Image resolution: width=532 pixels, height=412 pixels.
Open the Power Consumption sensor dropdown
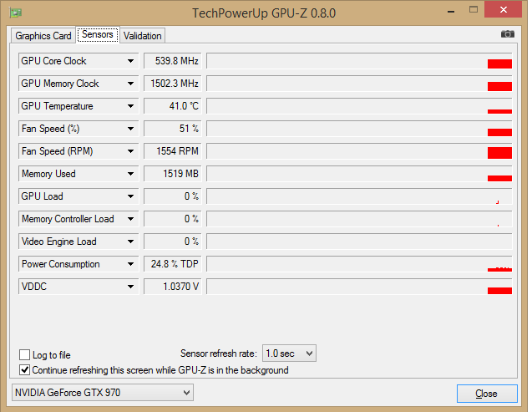point(130,264)
